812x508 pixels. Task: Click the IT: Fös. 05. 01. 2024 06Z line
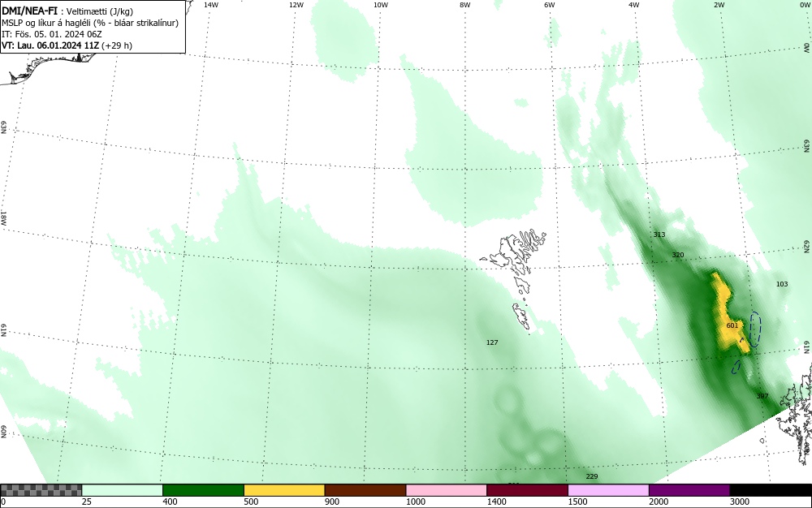pos(52,34)
